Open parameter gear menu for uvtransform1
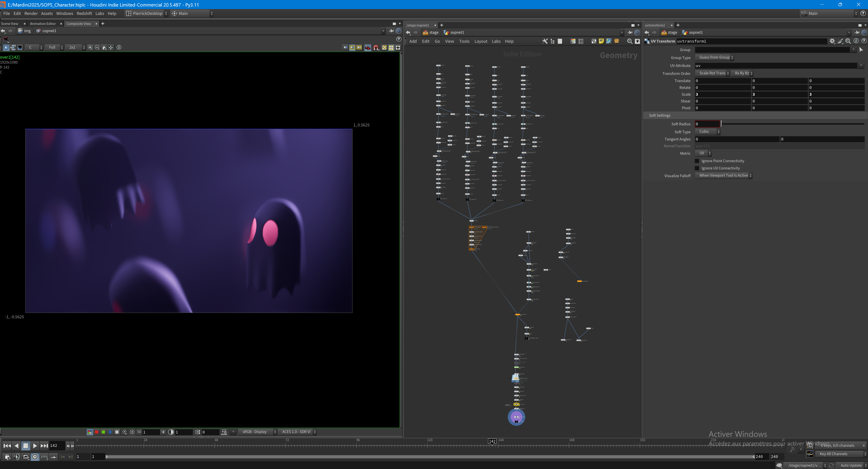The width and height of the screenshot is (868, 469). (832, 41)
